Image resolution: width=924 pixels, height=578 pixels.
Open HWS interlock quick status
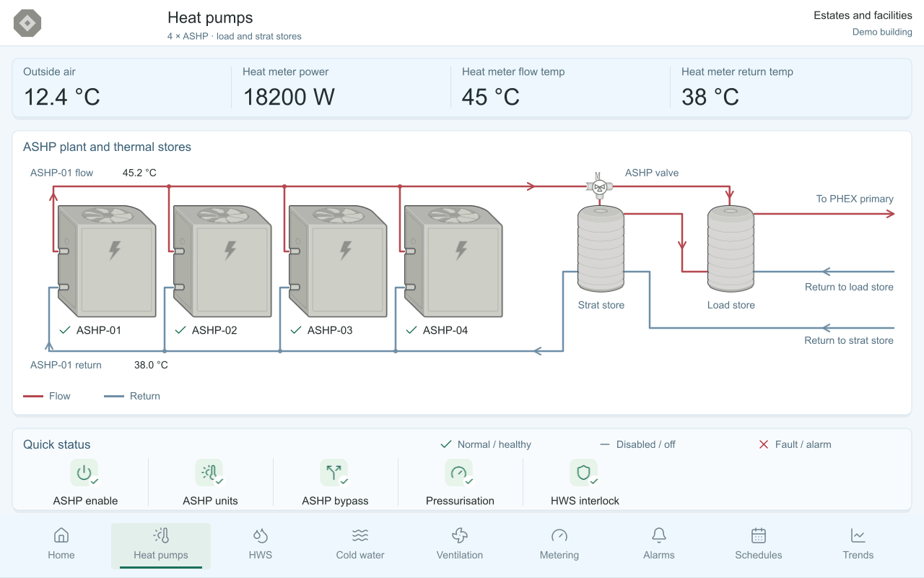click(585, 483)
